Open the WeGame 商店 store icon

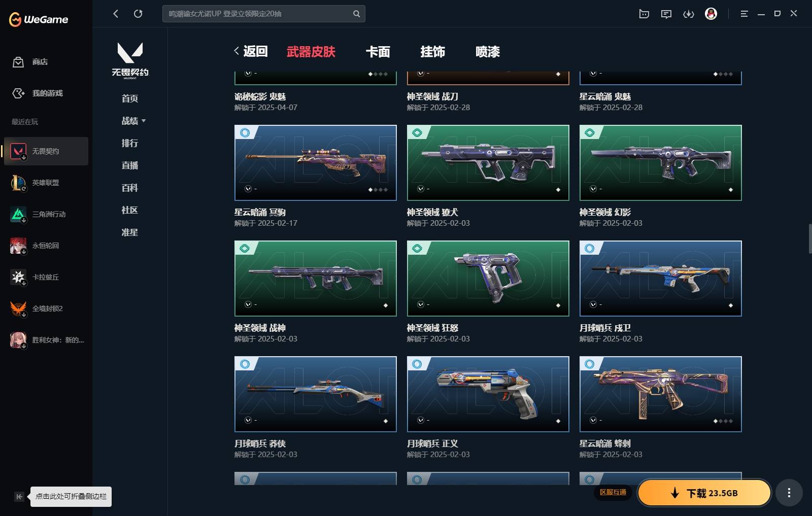[x=18, y=62]
